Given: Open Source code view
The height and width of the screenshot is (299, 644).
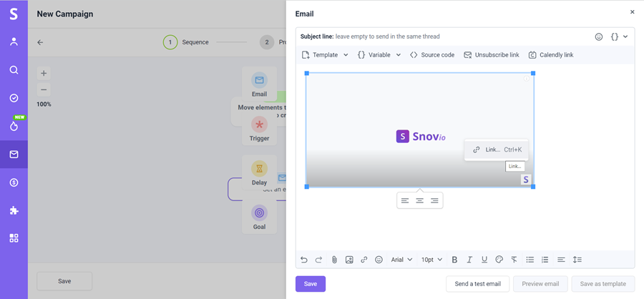Looking at the screenshot, I should click(432, 55).
